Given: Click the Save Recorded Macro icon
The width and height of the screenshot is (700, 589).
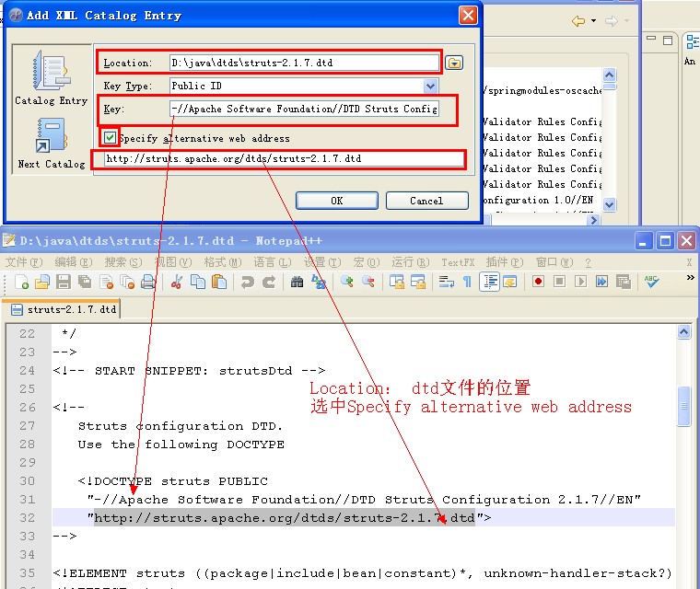Looking at the screenshot, I should 624,282.
